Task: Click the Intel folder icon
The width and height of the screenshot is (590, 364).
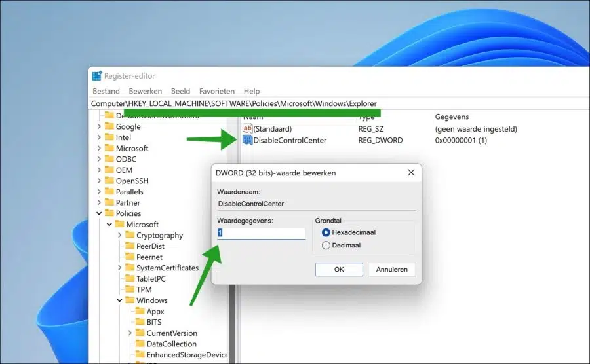Action: (x=109, y=137)
